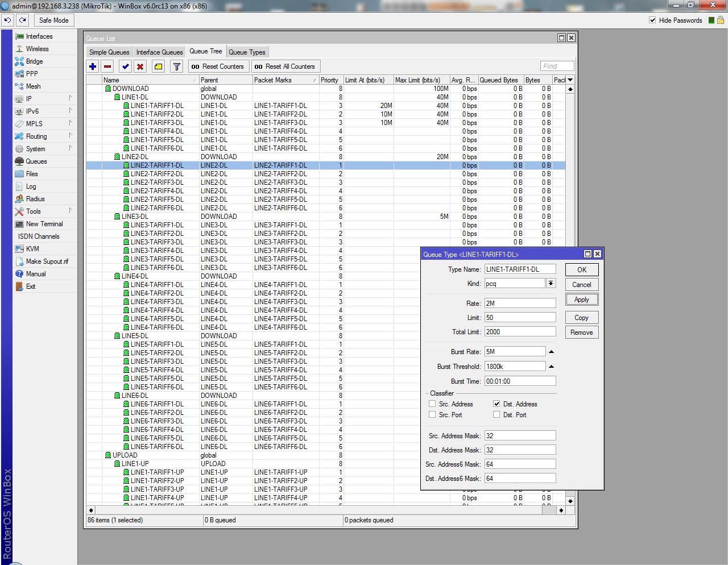Launch New Terminal from the sidebar

[44, 224]
